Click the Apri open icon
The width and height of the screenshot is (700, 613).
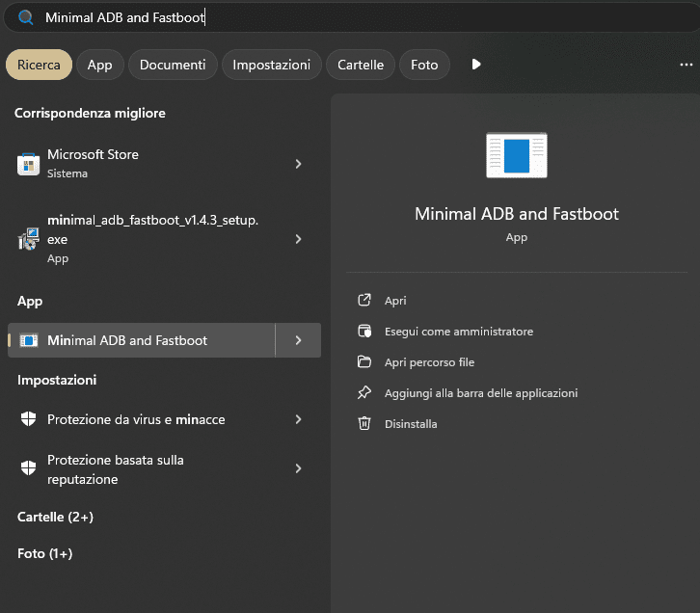coord(364,301)
